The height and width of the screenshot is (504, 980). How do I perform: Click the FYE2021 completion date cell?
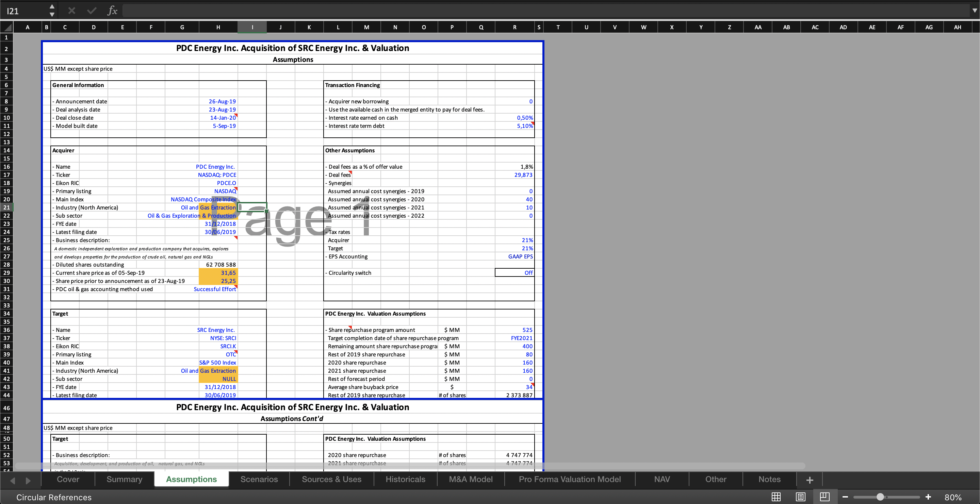[515, 338]
